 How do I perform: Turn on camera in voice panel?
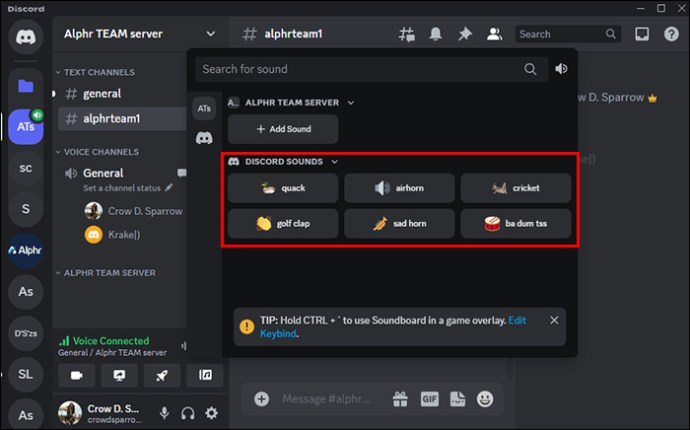pos(77,375)
